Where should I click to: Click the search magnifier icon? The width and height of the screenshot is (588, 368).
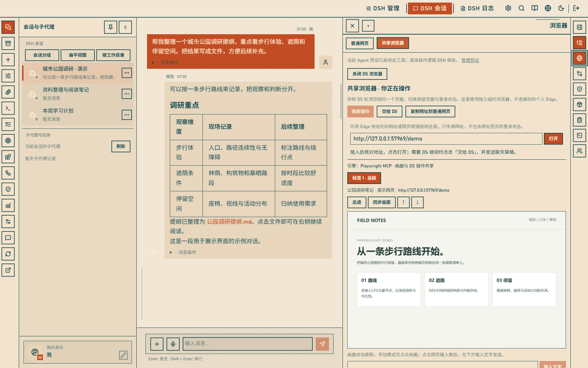click(521, 8)
